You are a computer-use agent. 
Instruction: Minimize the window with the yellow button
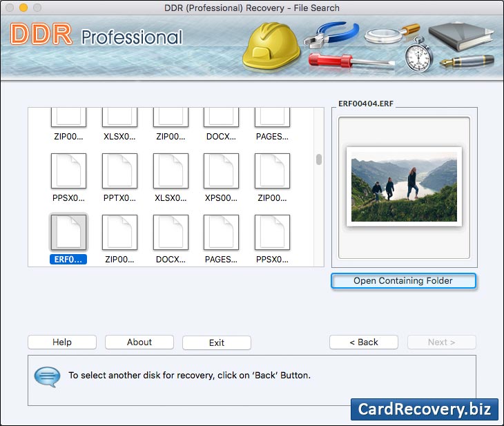pos(23,8)
